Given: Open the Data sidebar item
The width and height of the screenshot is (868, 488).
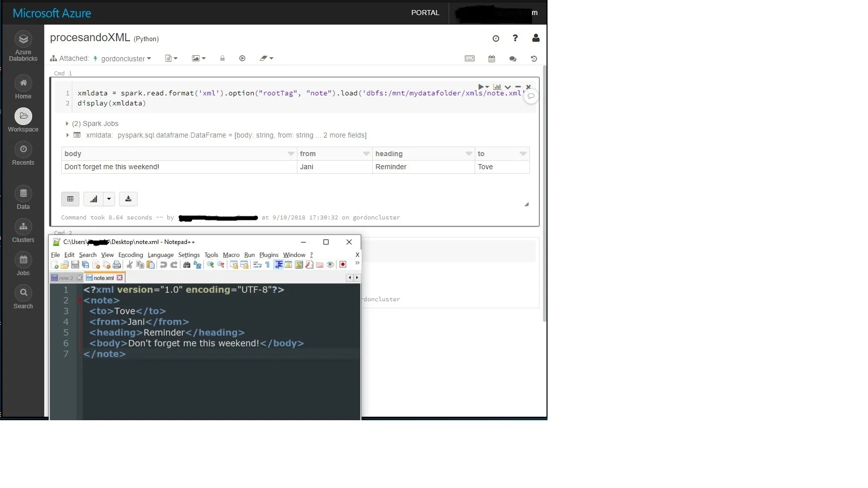Looking at the screenshot, I should pos(23,198).
